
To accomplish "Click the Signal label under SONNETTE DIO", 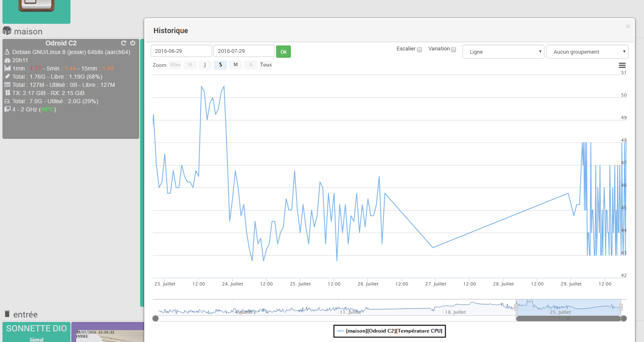I will click(x=36, y=340).
